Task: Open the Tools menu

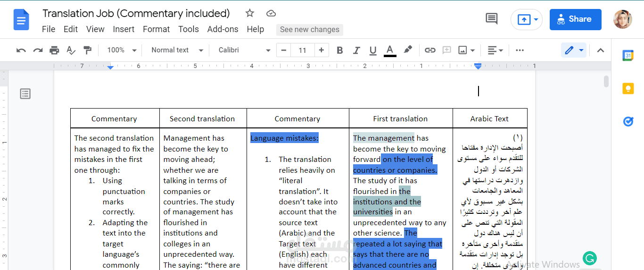Action: (x=189, y=29)
